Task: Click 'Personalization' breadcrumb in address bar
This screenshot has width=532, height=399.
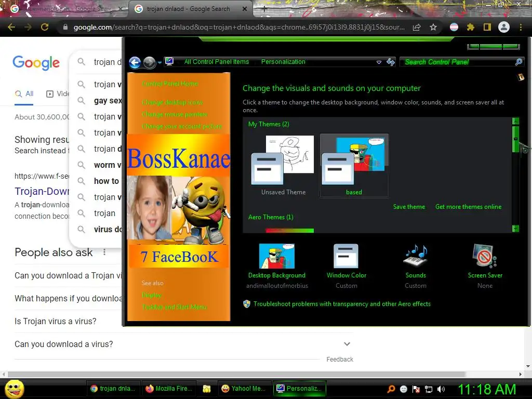Action: [x=283, y=62]
